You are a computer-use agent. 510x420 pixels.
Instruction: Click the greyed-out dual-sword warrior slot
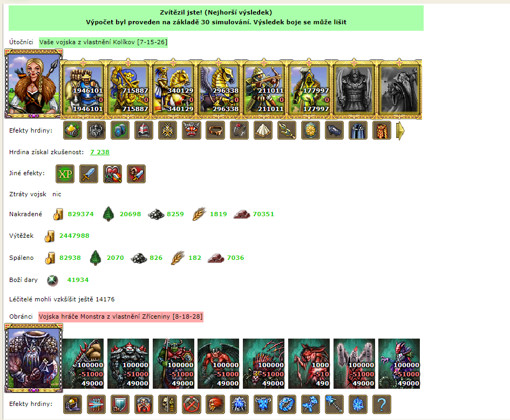click(x=354, y=88)
